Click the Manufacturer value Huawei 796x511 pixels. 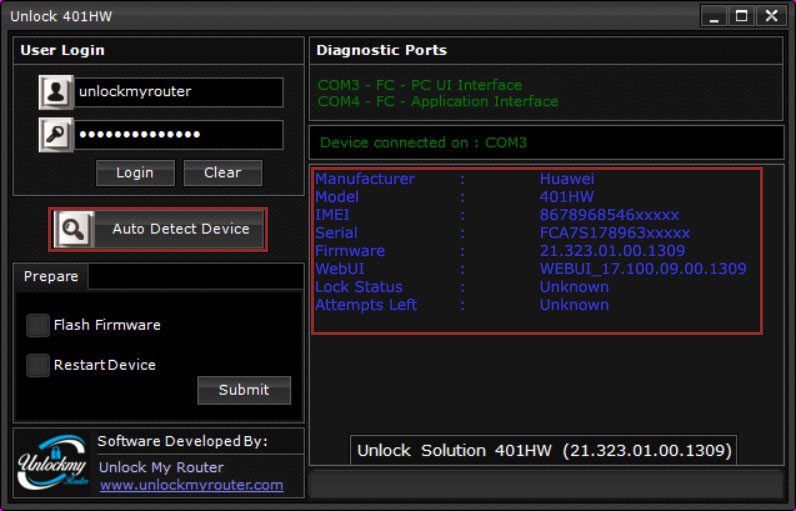(567, 179)
